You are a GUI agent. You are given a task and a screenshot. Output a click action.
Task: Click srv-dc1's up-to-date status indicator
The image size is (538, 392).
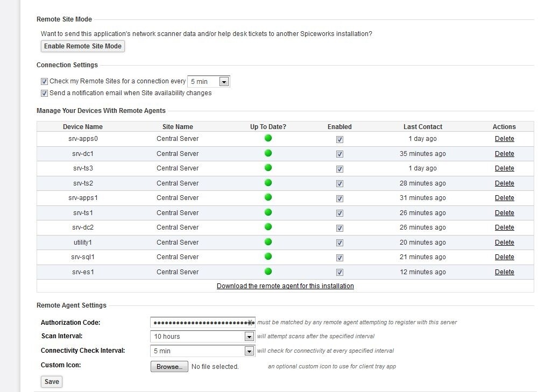click(x=267, y=153)
